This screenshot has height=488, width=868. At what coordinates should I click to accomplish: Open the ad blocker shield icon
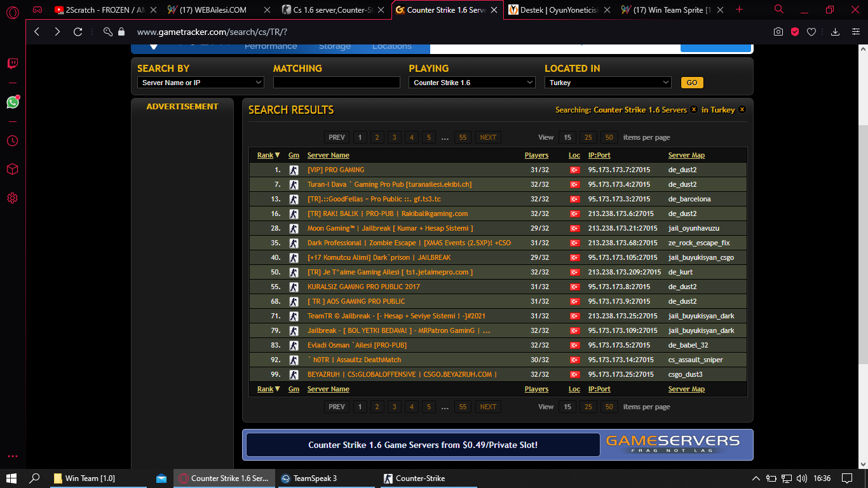point(795,32)
